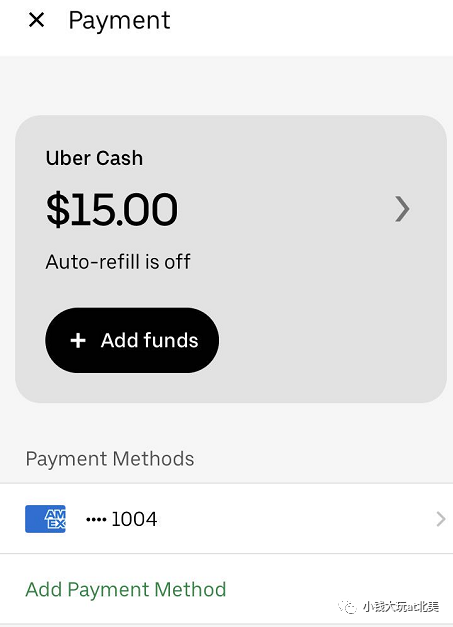This screenshot has width=453, height=627.
Task: Click the Add funds button
Action: [132, 340]
